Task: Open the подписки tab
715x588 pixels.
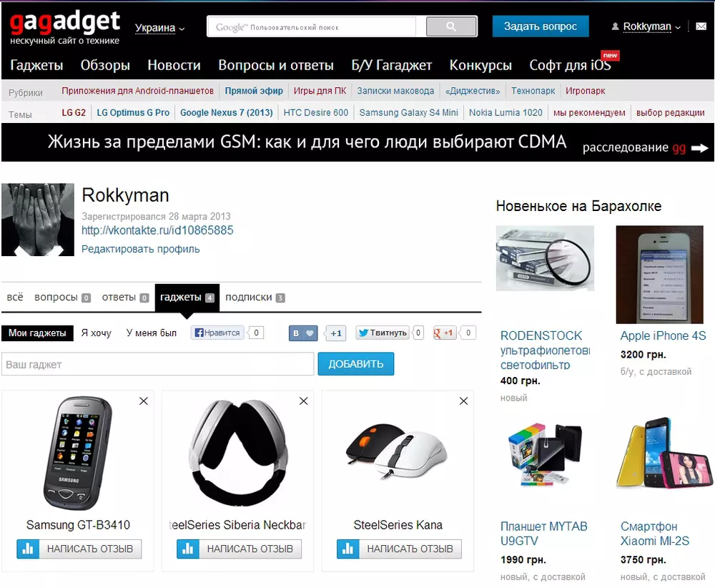Action: [x=255, y=298]
